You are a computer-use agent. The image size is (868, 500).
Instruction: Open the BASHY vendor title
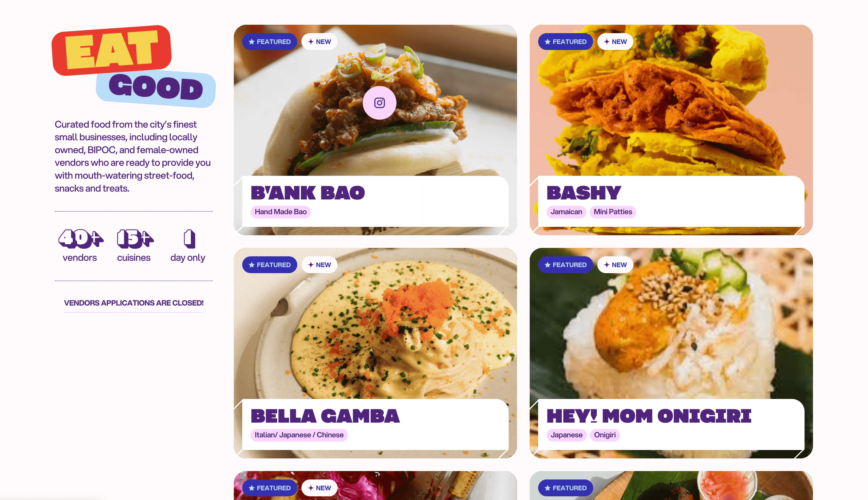click(584, 193)
